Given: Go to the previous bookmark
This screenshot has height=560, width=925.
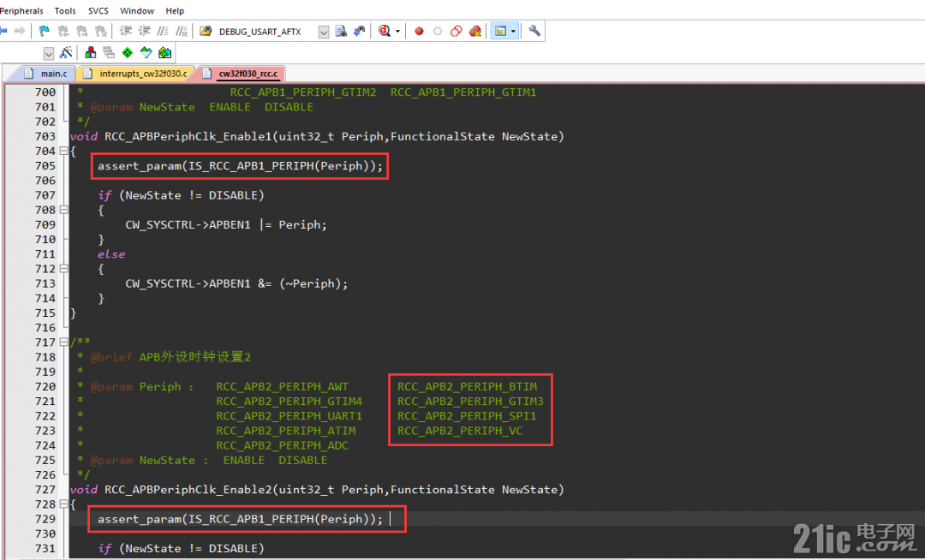Looking at the screenshot, I should (63, 31).
